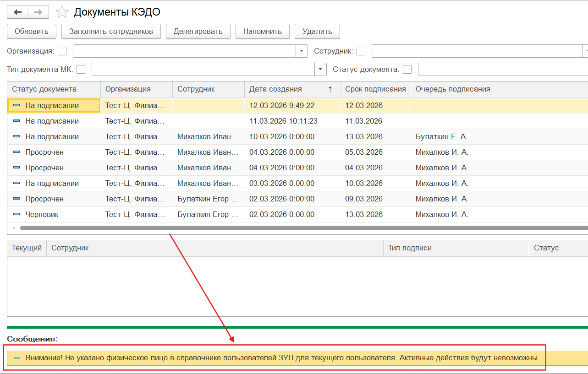
Task: Enable the Организация filter checkbox
Action: point(62,51)
